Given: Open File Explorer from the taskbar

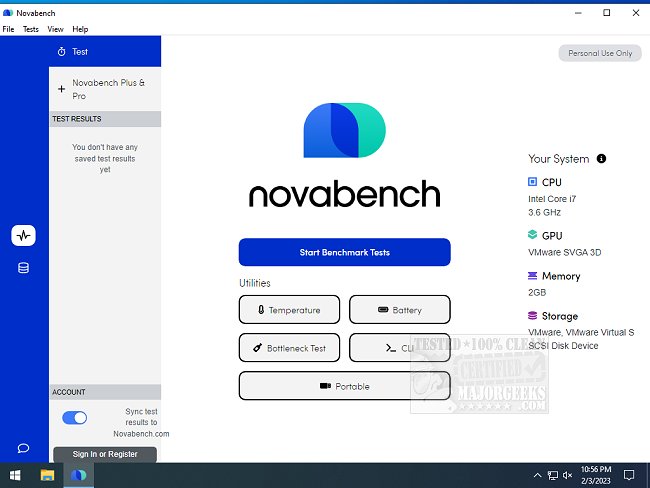Looking at the screenshot, I should tap(47, 475).
